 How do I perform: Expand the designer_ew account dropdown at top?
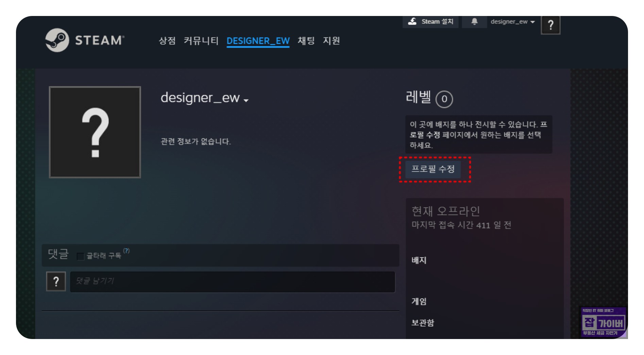tap(512, 22)
